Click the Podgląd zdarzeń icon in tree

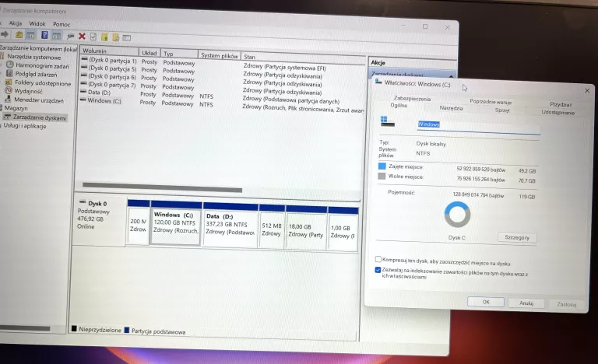coord(9,74)
